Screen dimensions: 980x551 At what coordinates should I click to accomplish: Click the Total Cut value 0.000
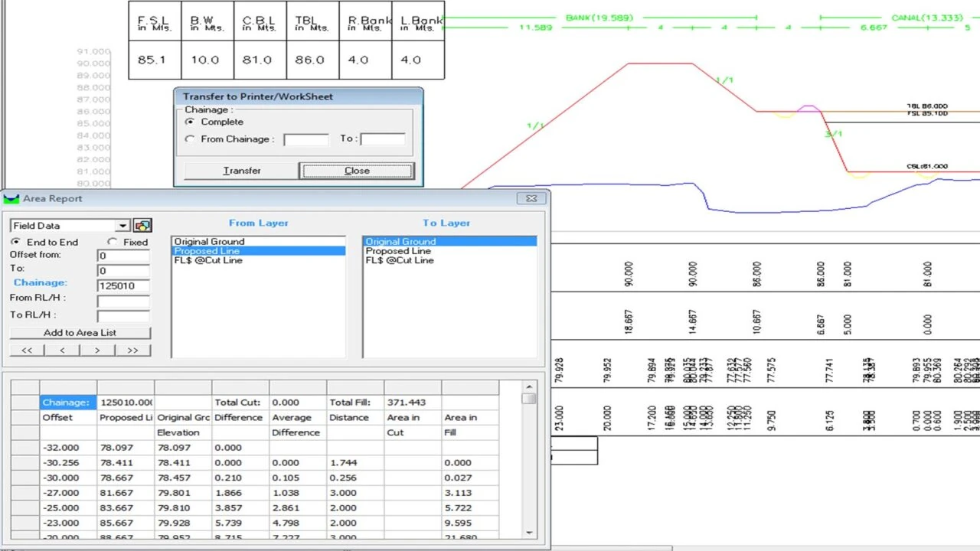click(298, 402)
